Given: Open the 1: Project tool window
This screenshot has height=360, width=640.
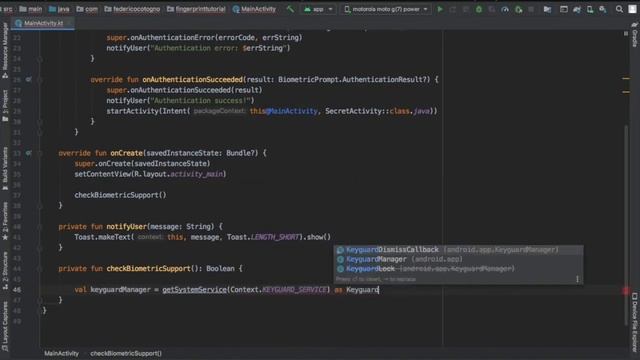Looking at the screenshot, I should (5, 105).
